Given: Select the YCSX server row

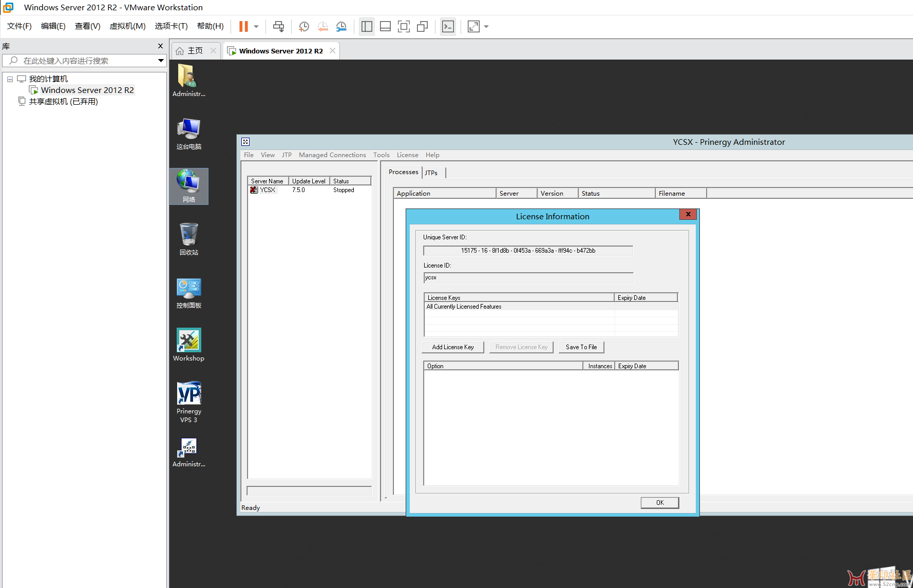Looking at the screenshot, I should point(309,190).
